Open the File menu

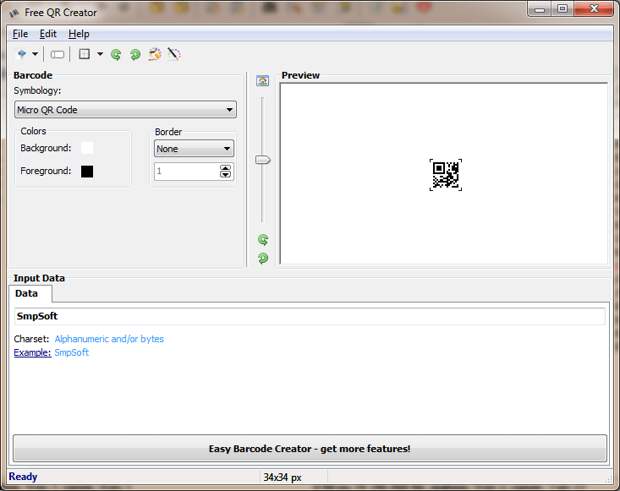point(20,34)
